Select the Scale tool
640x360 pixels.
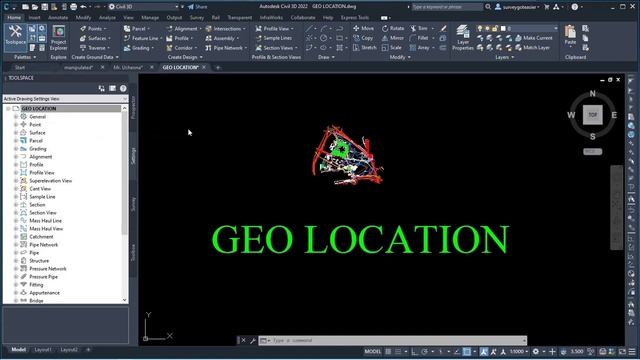tap(392, 47)
